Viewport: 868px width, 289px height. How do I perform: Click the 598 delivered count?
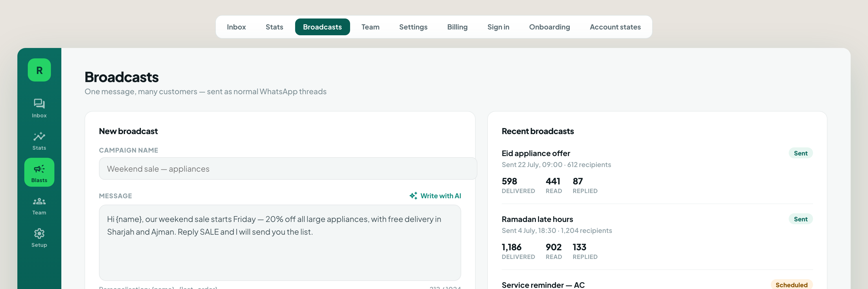509,181
